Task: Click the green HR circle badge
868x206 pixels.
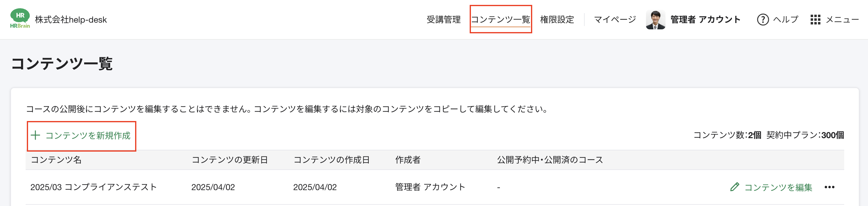Action: point(20,15)
